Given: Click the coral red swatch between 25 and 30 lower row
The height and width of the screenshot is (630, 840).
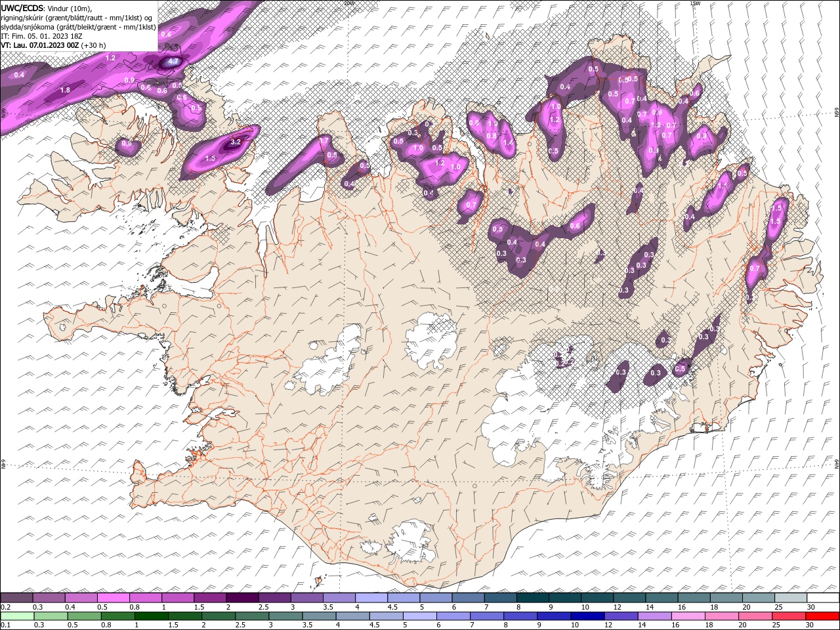Looking at the screenshot, I should [x=788, y=616].
